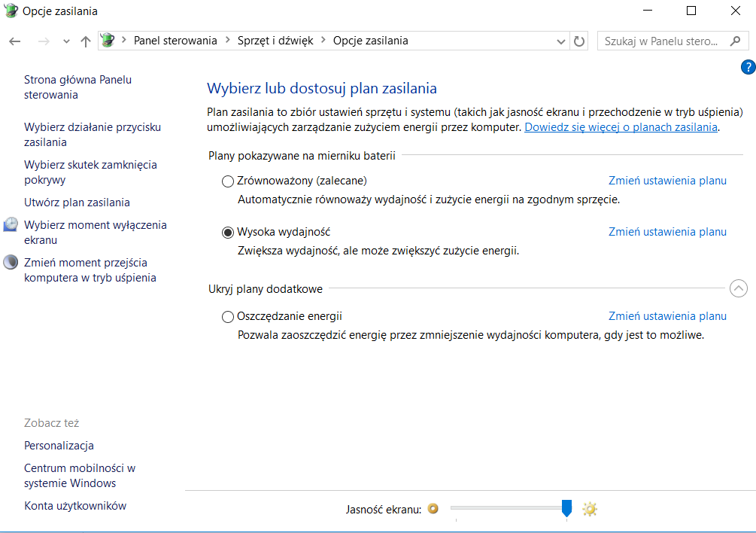Adjust the Jasność ekranu slider
Image resolution: width=756 pixels, height=533 pixels.
pos(566,509)
